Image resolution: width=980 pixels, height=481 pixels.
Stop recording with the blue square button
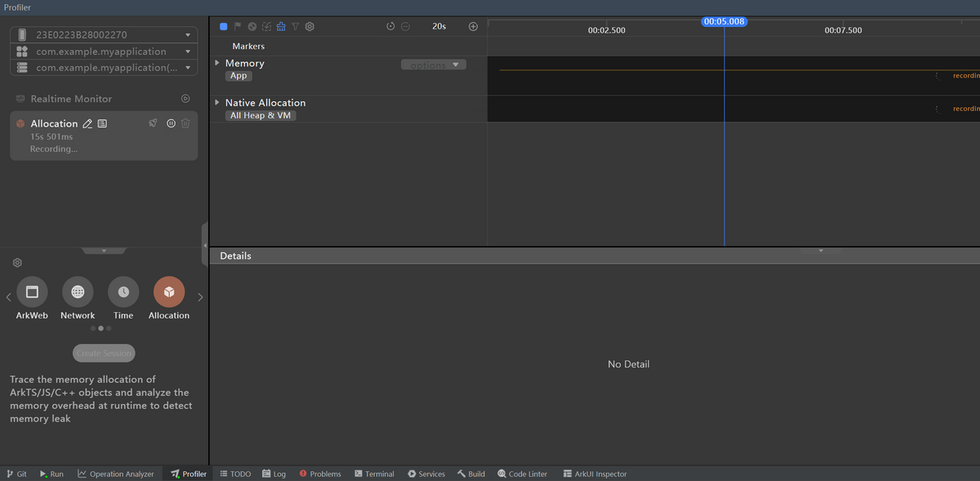coord(224,26)
